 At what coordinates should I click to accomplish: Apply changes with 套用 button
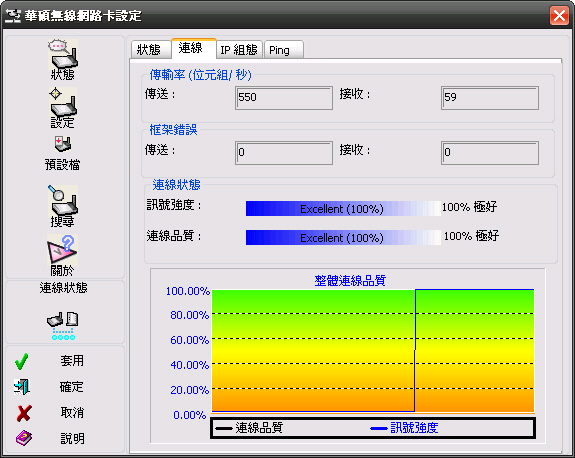[x=72, y=361]
